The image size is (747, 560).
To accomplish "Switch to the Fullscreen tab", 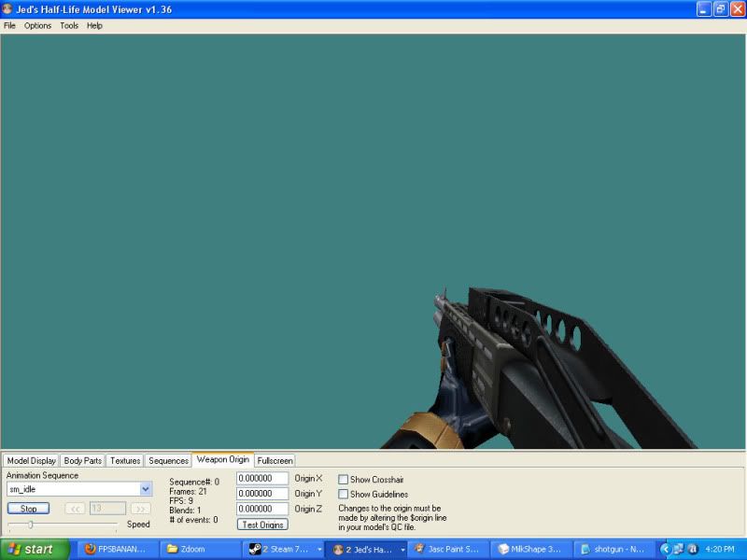I will point(275,460).
